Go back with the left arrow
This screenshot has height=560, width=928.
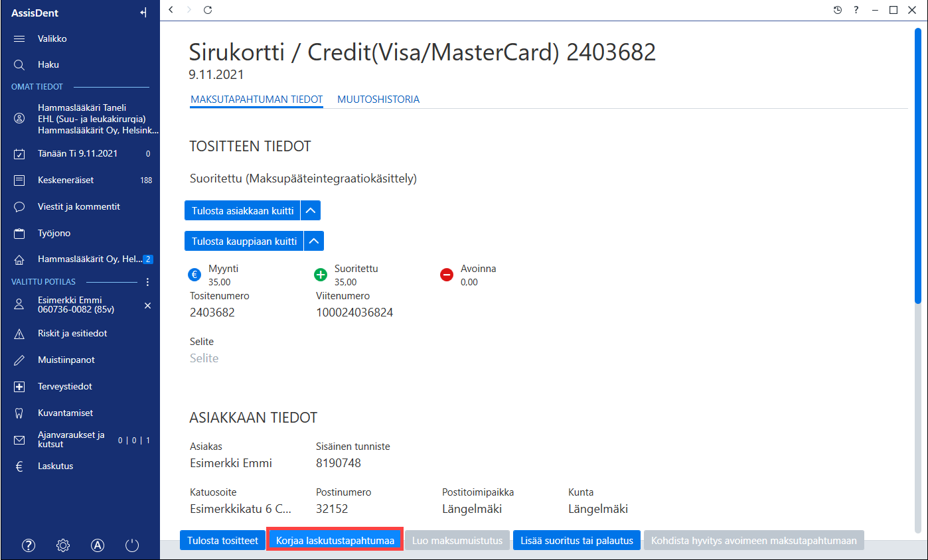tap(171, 9)
